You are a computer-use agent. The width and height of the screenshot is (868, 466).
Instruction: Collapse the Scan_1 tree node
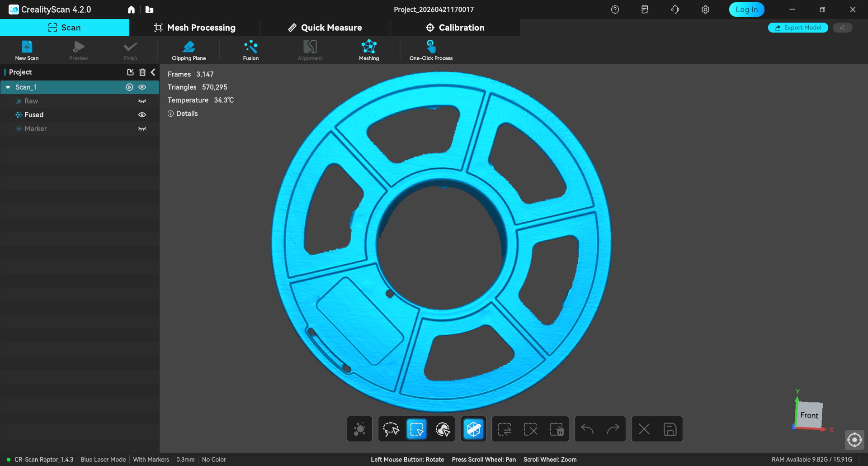(8, 87)
